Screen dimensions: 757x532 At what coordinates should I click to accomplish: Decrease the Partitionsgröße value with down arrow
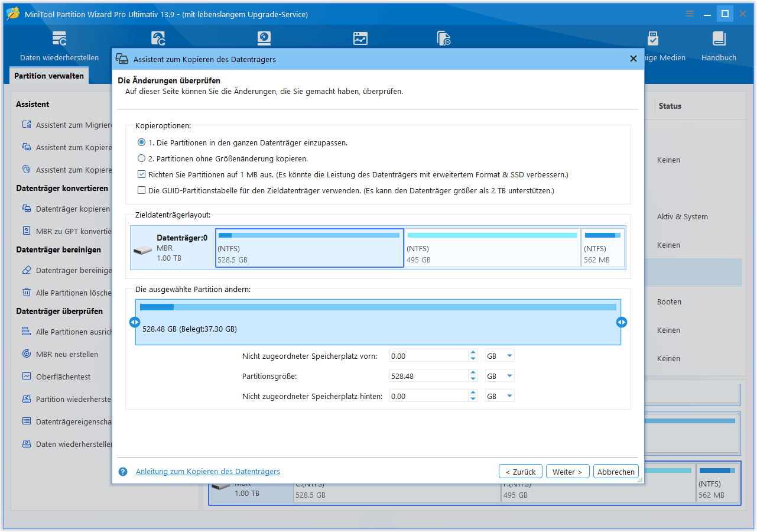click(x=473, y=379)
